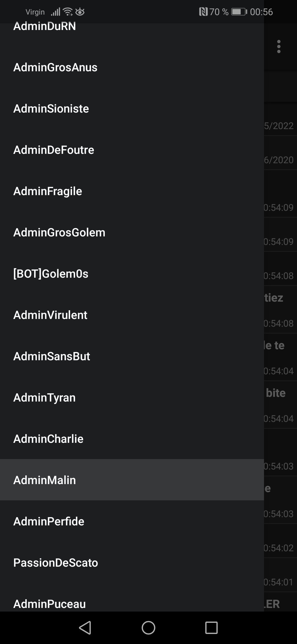Tap the Android back navigation button
Screen dimensions: 297x644
[85, 627]
